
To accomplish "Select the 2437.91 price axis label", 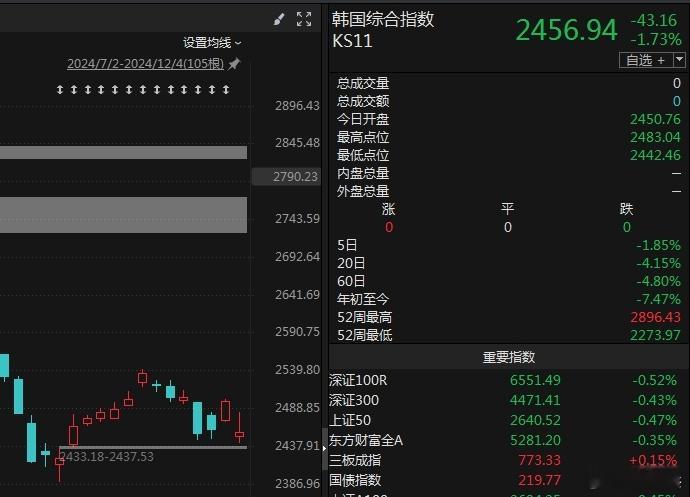I will coord(297,446).
